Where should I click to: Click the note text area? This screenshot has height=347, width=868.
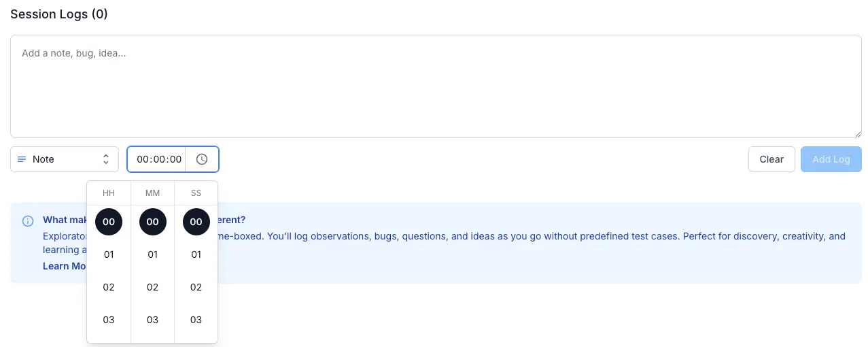pos(435,86)
